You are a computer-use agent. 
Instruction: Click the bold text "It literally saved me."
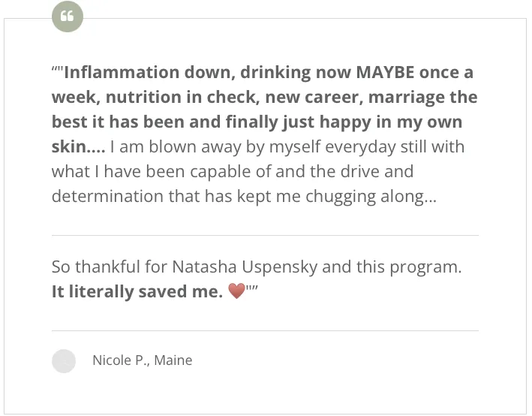point(137,292)
